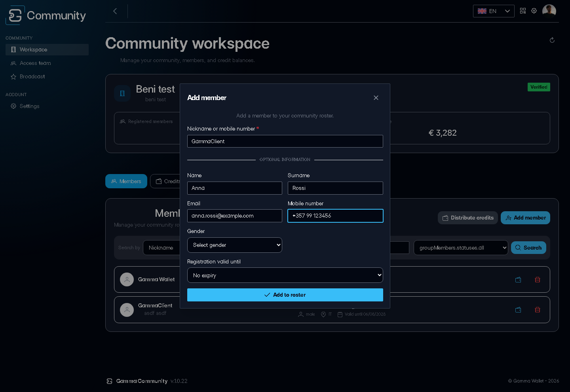Click the Valid until 06/08/2028 text

point(365,314)
